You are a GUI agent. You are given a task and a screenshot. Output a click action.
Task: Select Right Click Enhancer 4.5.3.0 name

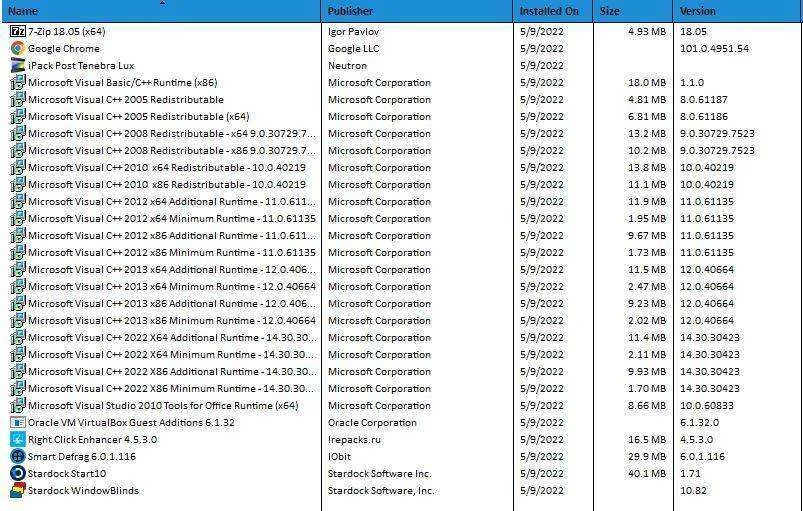pos(93,439)
